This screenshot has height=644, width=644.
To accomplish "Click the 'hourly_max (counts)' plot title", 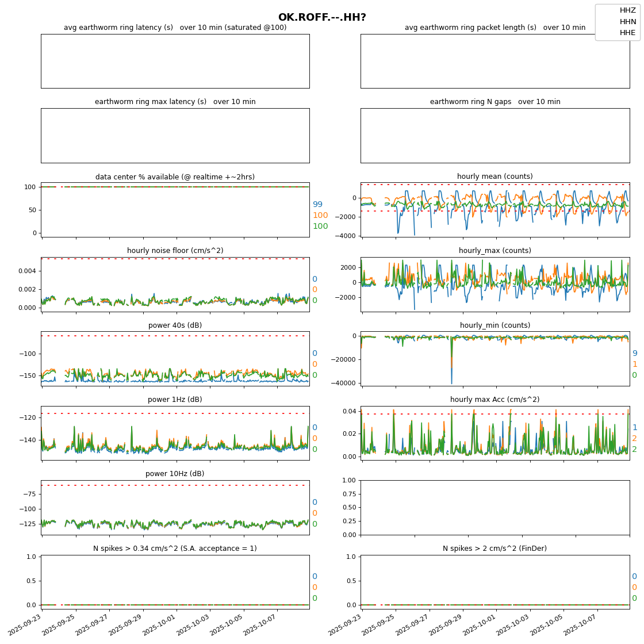I will [494, 251].
